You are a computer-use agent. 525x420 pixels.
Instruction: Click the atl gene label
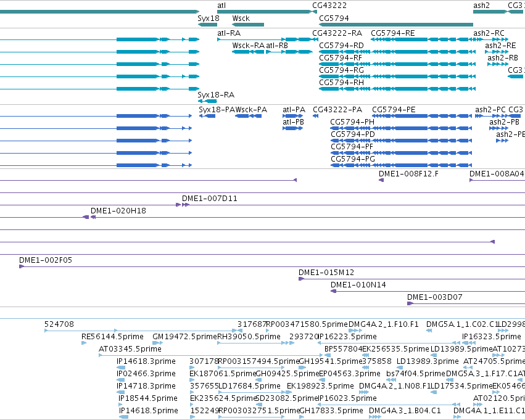click(221, 6)
